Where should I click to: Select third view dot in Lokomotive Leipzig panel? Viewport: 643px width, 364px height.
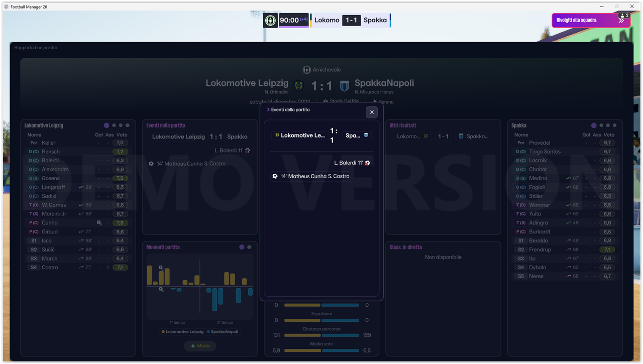pos(121,126)
